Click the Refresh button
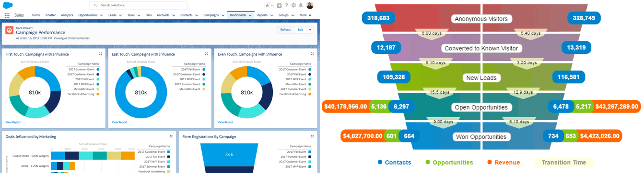Screen dimensions: 644x173 pos(285,30)
